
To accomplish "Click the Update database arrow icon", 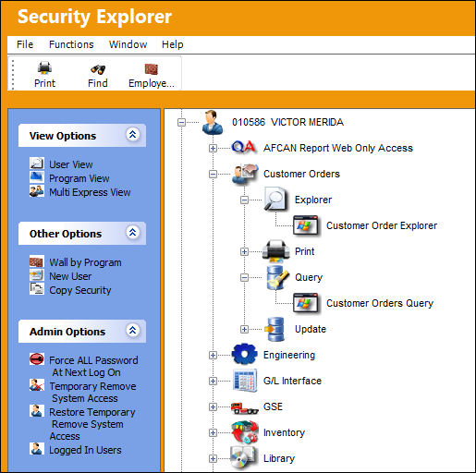I will pyautogui.click(x=275, y=329).
